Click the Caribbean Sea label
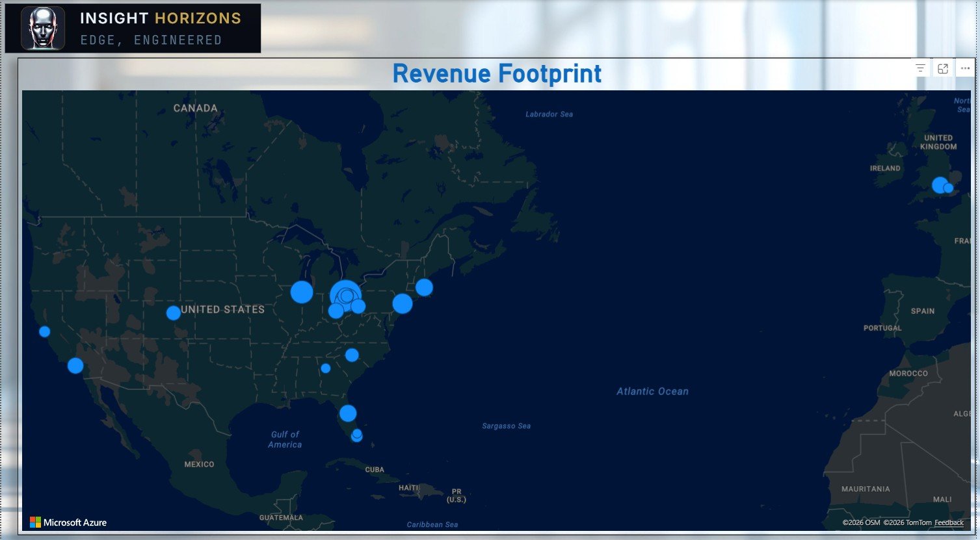Image resolution: width=980 pixels, height=540 pixels. (x=432, y=524)
